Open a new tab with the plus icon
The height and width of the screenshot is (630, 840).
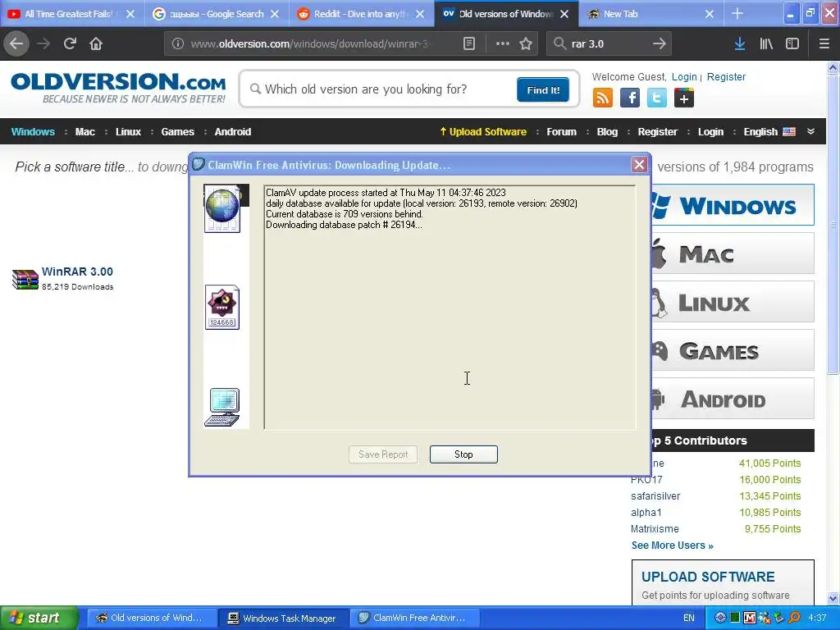point(737,14)
